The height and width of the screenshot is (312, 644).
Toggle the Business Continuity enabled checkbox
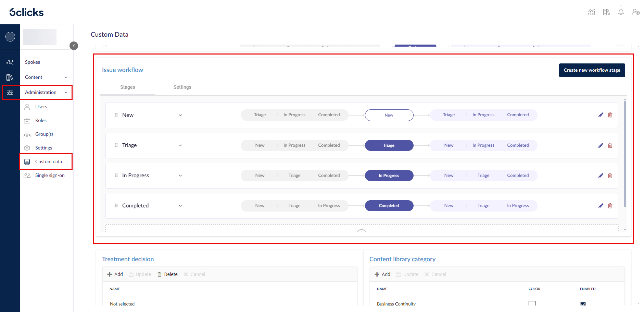pos(583,304)
